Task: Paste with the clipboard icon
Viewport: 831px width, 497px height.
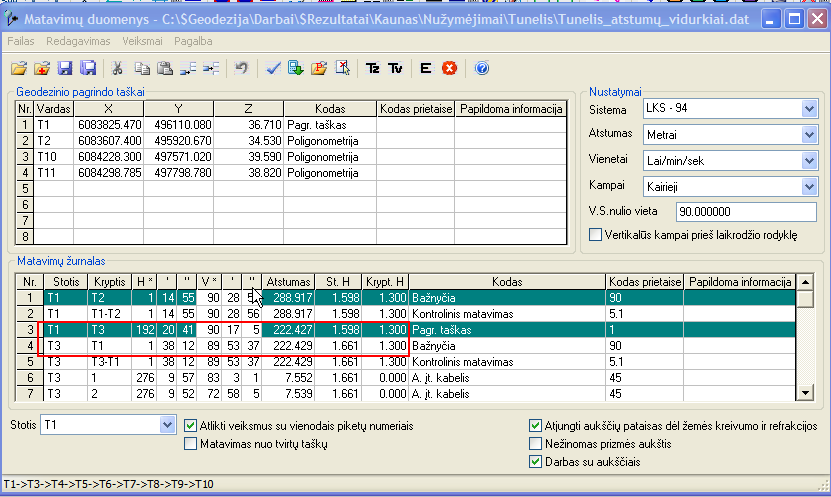Action: pos(165,68)
